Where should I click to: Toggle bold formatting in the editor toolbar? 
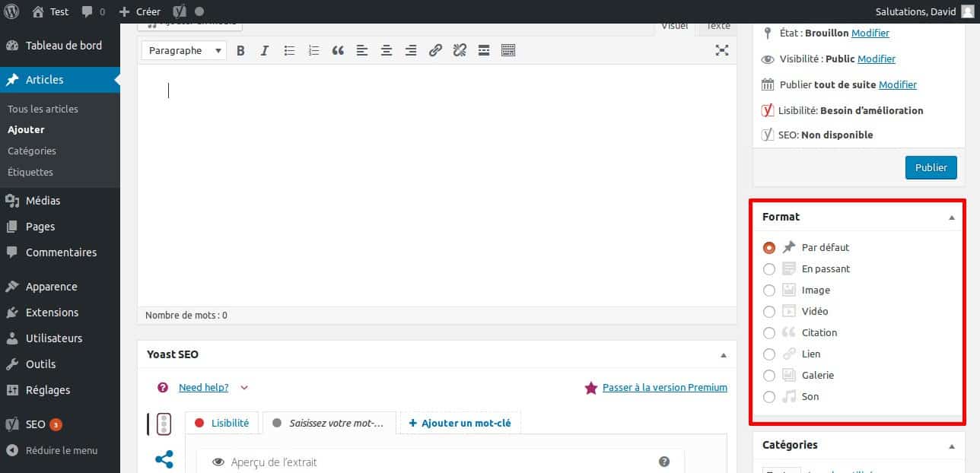pyautogui.click(x=240, y=50)
